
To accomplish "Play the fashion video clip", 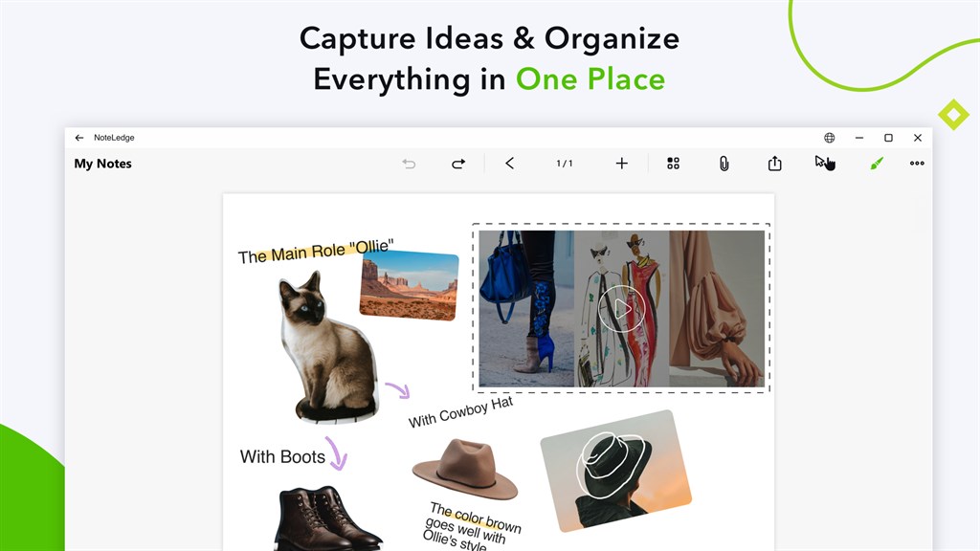I will pos(621,309).
